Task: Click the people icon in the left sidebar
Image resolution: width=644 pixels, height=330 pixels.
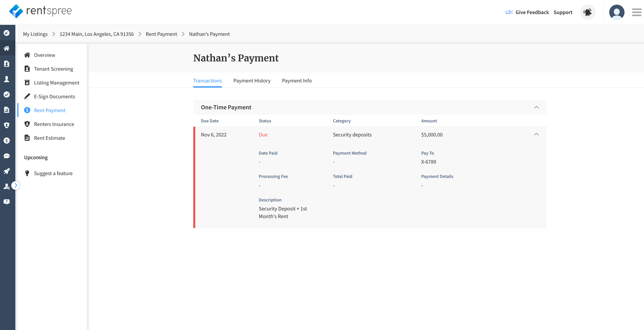Action: tap(7, 79)
